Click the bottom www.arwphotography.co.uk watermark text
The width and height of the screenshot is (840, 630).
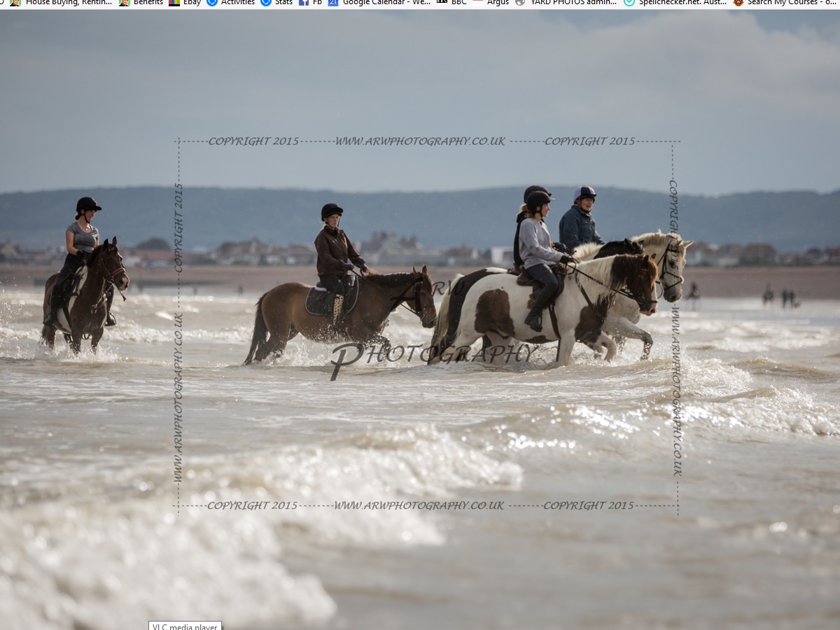(418, 505)
